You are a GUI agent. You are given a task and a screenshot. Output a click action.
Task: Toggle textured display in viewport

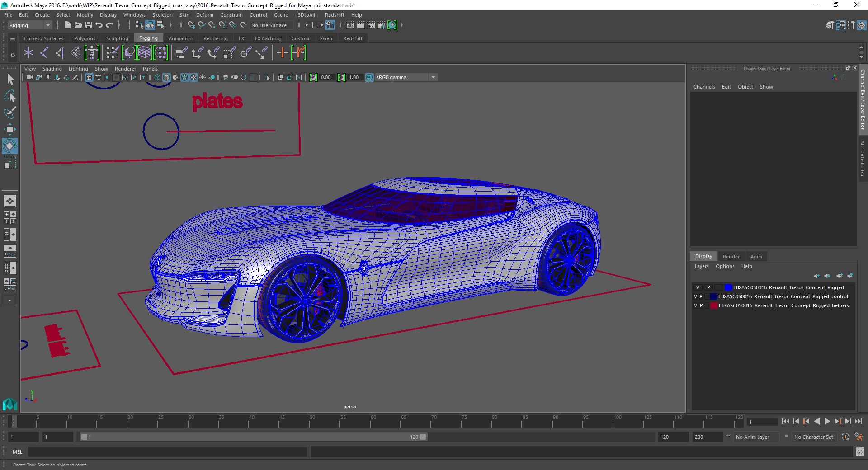pos(193,77)
